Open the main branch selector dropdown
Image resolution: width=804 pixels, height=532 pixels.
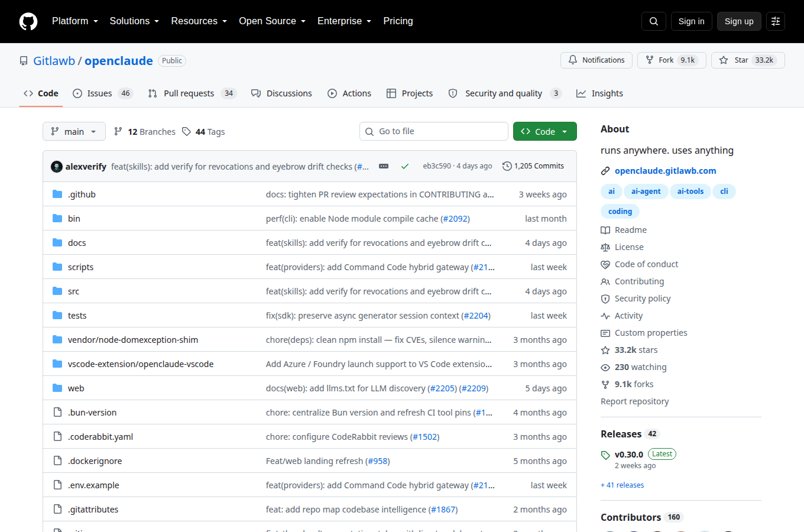[74, 131]
